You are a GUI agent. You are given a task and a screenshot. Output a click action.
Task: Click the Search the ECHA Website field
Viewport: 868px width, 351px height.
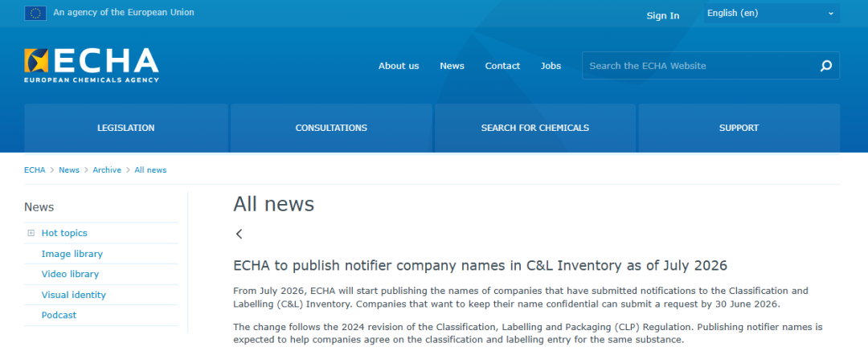coord(700,66)
